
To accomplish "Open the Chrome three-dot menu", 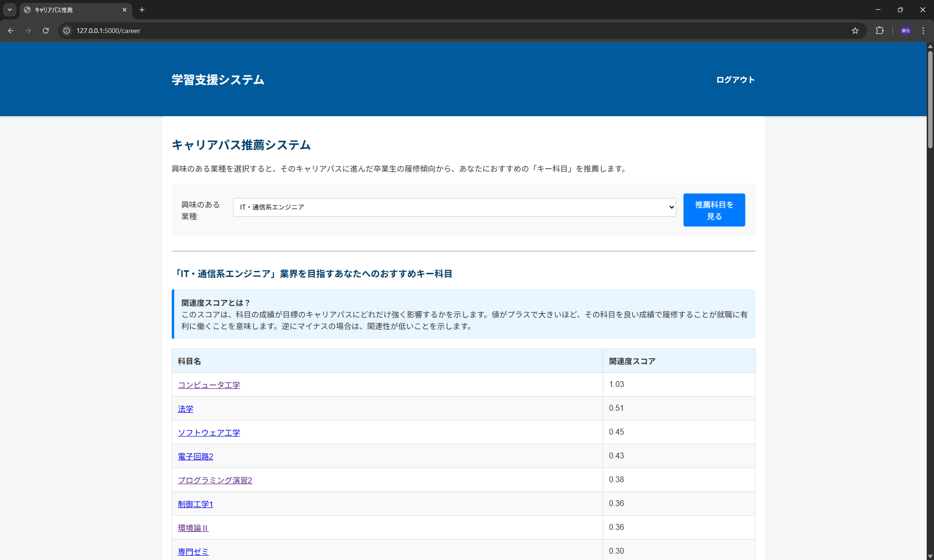I will [923, 31].
